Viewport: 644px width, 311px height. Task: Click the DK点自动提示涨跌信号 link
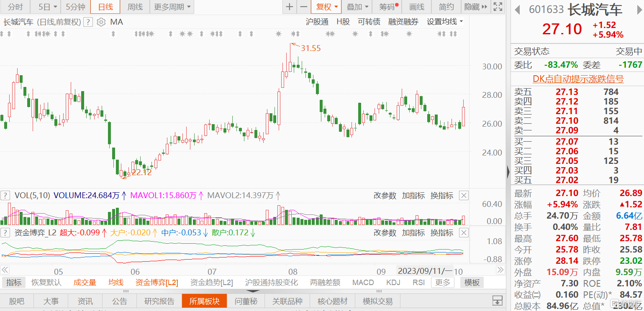tap(578, 79)
